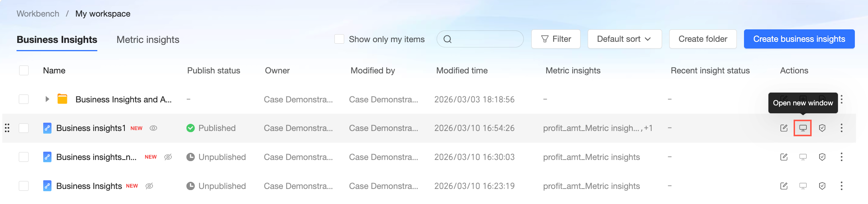Image resolution: width=868 pixels, height=204 pixels.
Task: Go to Workbench in the breadcrumb
Action: point(38,14)
